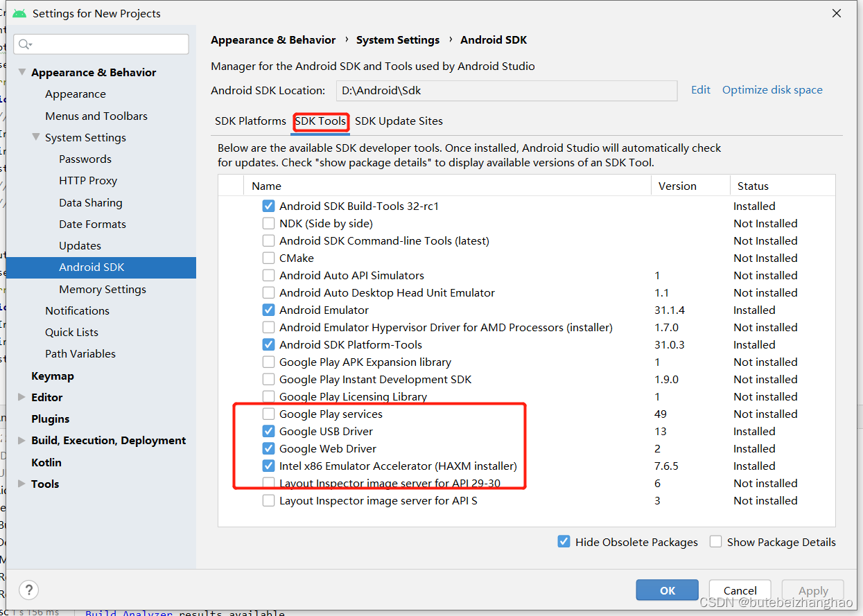Sort by the Name column header
The width and height of the screenshot is (863, 616).
point(447,186)
